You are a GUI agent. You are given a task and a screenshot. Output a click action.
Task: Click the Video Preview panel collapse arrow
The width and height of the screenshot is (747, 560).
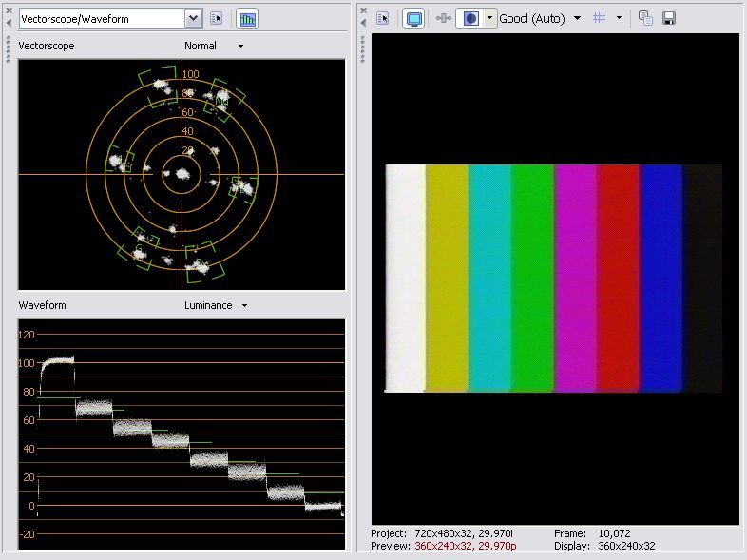tap(362, 22)
